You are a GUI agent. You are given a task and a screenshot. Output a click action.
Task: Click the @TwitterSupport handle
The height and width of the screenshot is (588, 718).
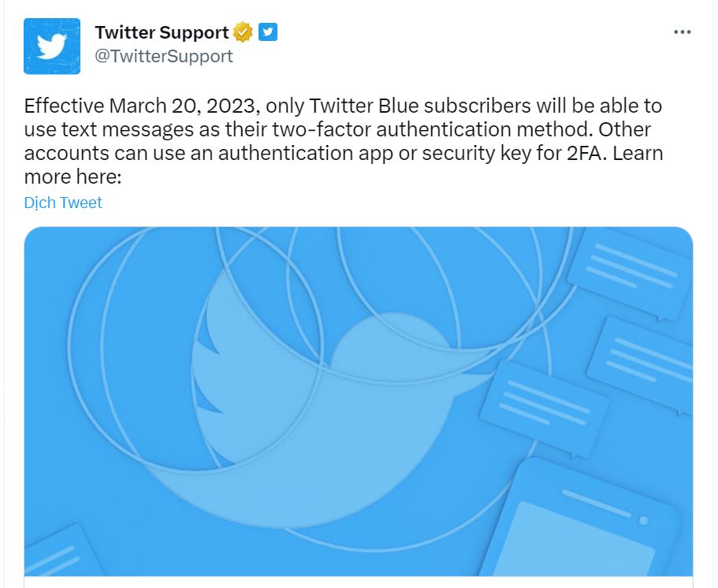(165, 56)
